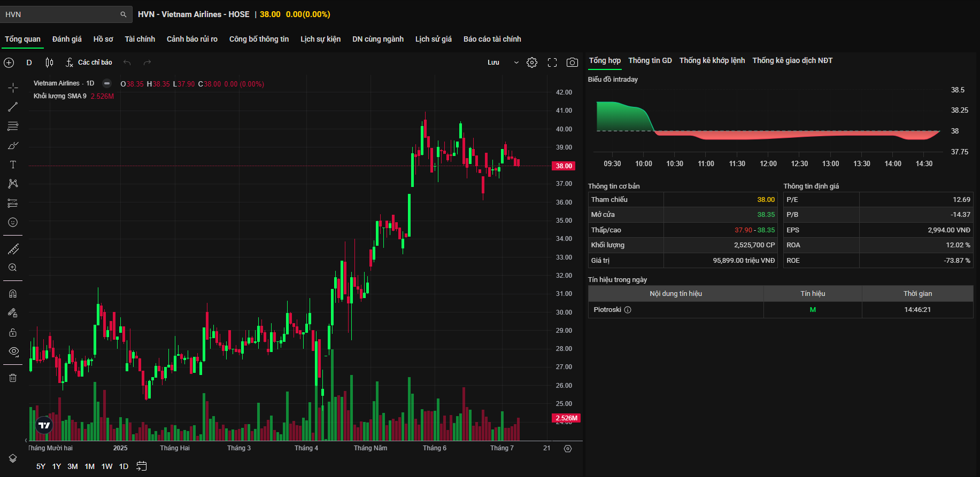
Task: Click the search magnifier icon in HVN box
Action: click(x=124, y=14)
